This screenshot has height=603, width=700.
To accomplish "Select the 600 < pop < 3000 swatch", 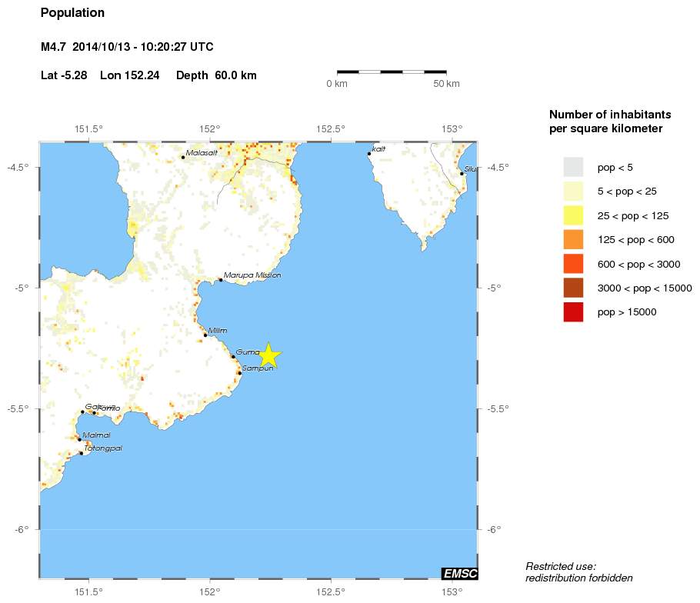I will [573, 264].
